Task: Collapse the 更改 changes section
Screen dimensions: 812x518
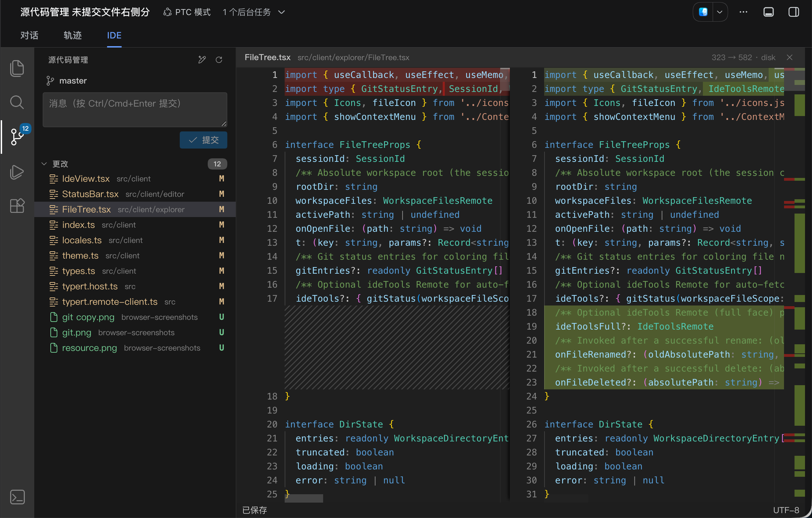Action: [x=44, y=164]
